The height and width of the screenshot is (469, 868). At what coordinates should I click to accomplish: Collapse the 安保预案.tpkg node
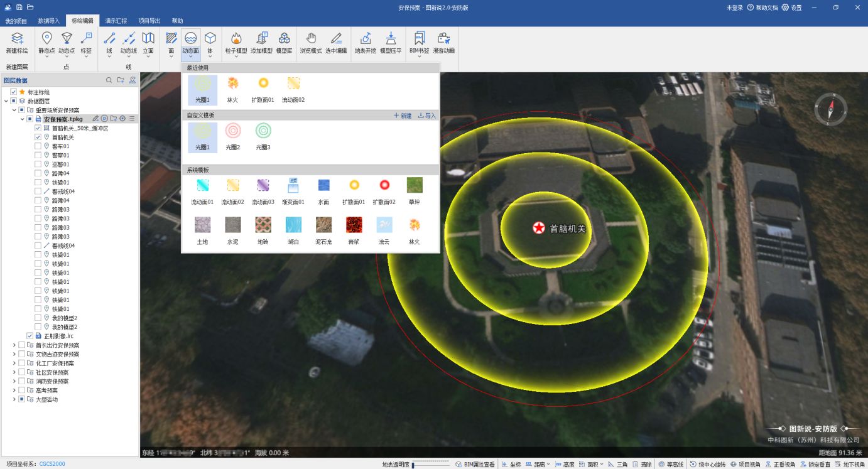(22, 119)
